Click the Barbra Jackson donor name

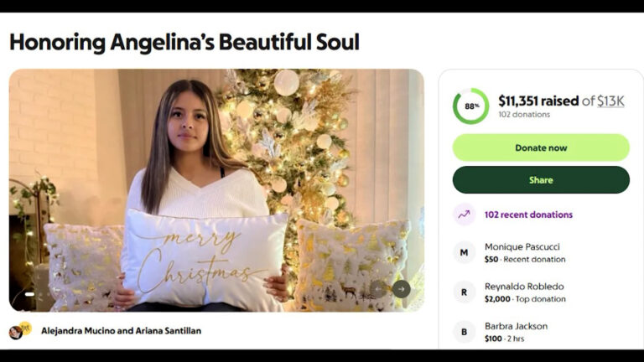click(x=516, y=326)
